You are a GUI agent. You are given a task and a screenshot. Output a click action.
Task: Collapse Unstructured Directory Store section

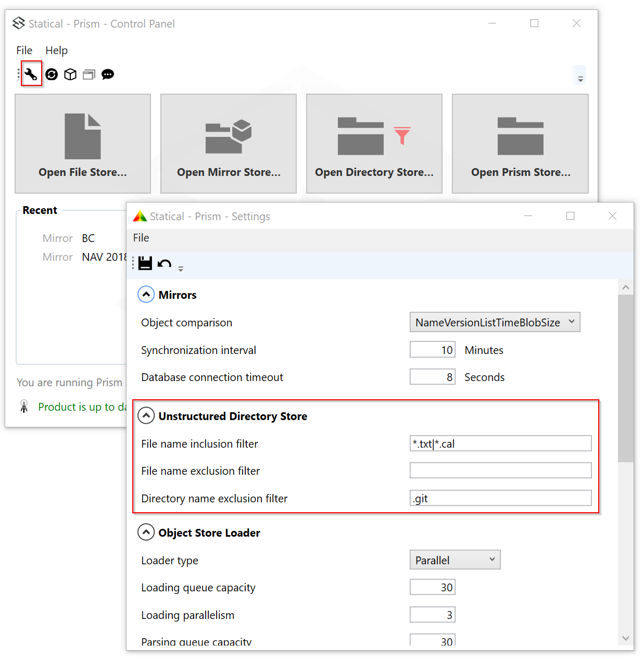[146, 416]
